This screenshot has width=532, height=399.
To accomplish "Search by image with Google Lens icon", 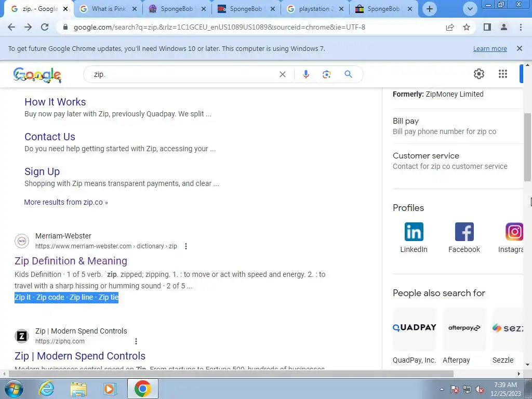I will coord(326,74).
